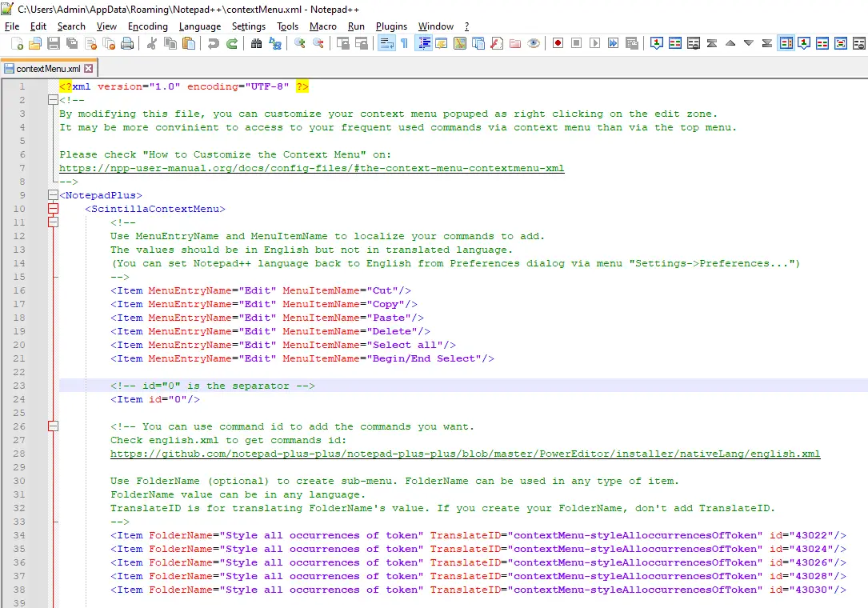Click the macro Playback triangle icon
Viewport: 868px width, 608px height.
(x=594, y=43)
